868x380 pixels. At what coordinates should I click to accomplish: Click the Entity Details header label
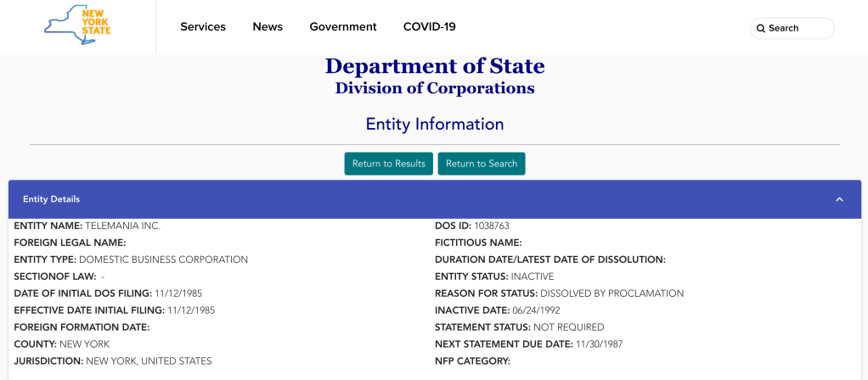point(52,199)
